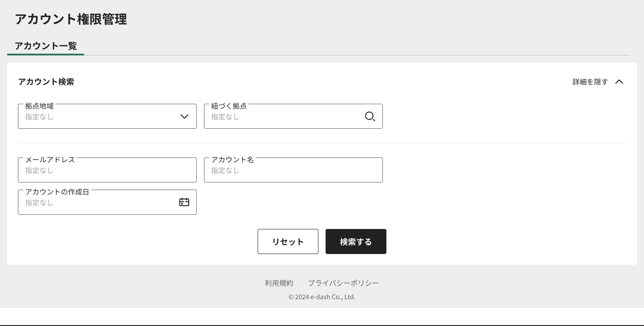Click the アカウント検索 section title

pyautogui.click(x=46, y=82)
